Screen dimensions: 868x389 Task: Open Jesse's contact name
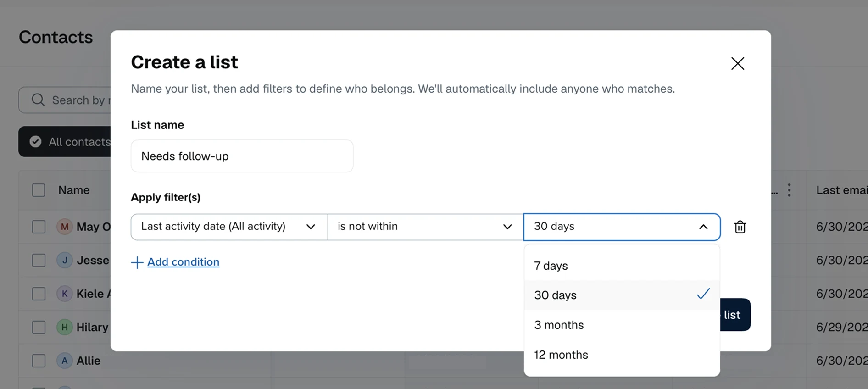click(93, 260)
